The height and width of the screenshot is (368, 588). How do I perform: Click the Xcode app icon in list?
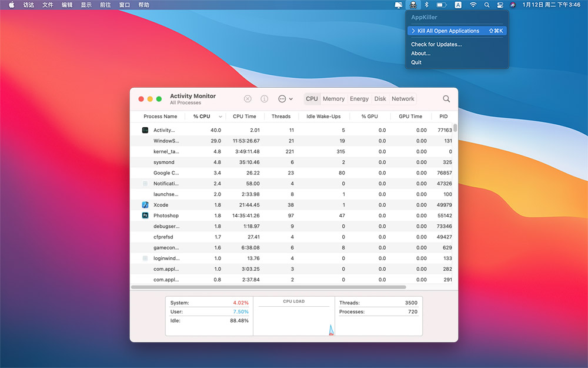click(145, 205)
